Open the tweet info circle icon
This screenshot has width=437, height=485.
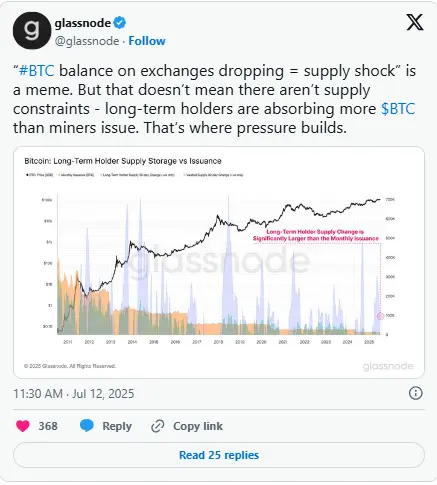point(415,393)
